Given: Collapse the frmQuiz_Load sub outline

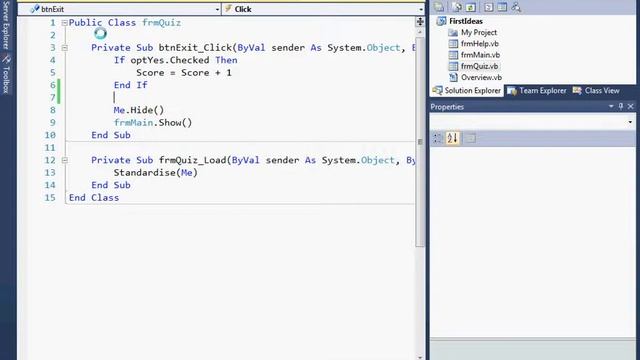Looking at the screenshot, I should point(64,160).
